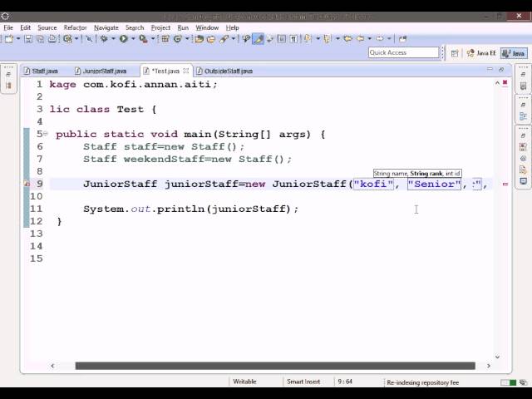Open the Source menu
Viewport: 532px width, 399px height.
point(47,27)
